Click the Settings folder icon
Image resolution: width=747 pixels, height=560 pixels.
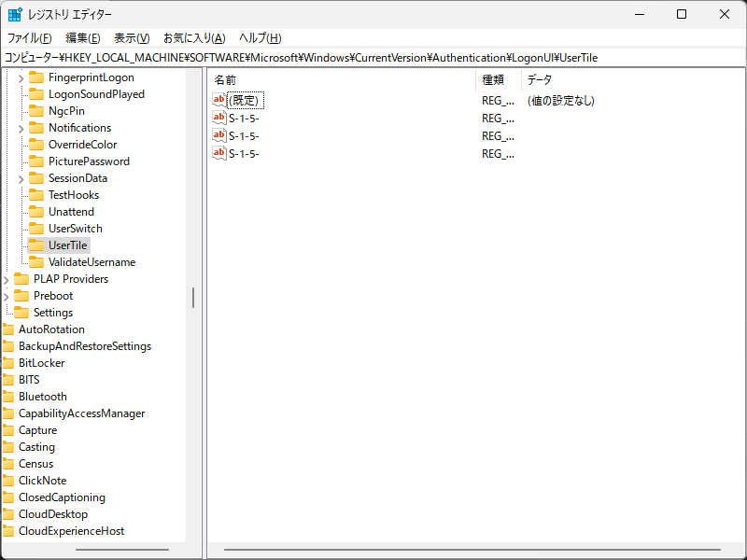tap(21, 313)
